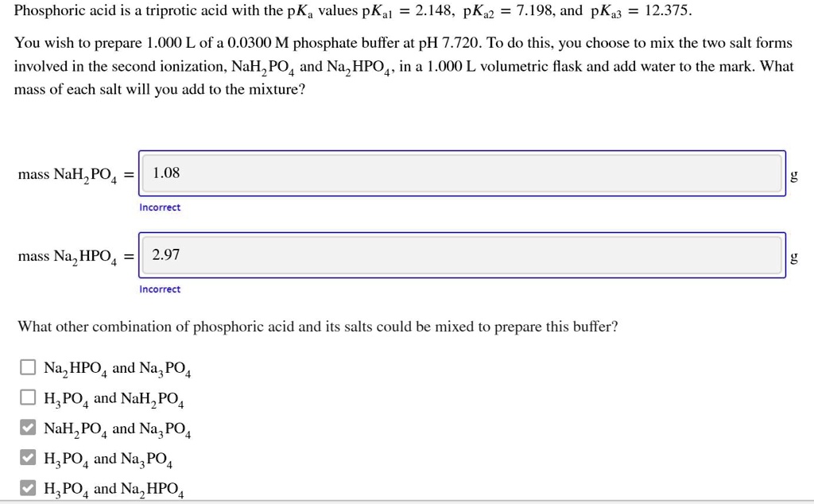Click the g unit beside the first answer box
Screen dimensions: 814x504
point(794,175)
